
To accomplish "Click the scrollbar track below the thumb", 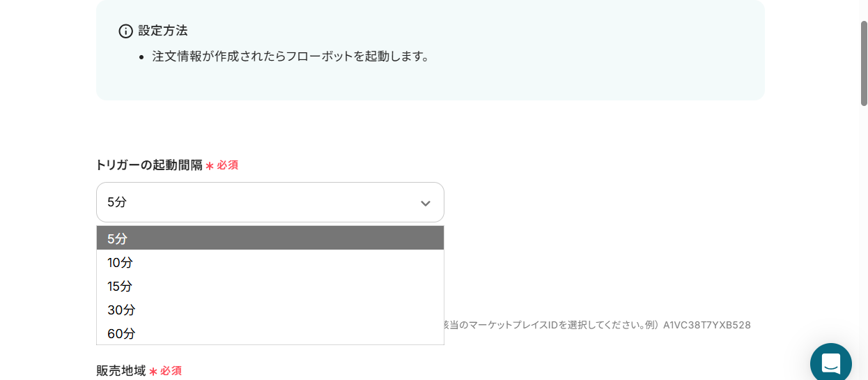I will [864, 244].
